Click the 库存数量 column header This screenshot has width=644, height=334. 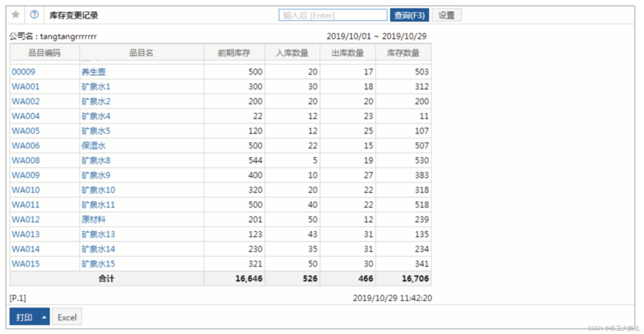[403, 53]
